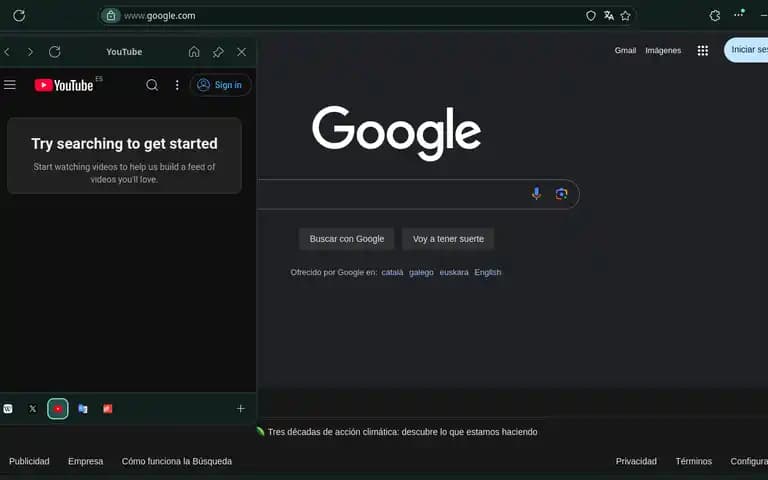Click Buscar con Google button
This screenshot has width=768, height=480.
[347, 239]
